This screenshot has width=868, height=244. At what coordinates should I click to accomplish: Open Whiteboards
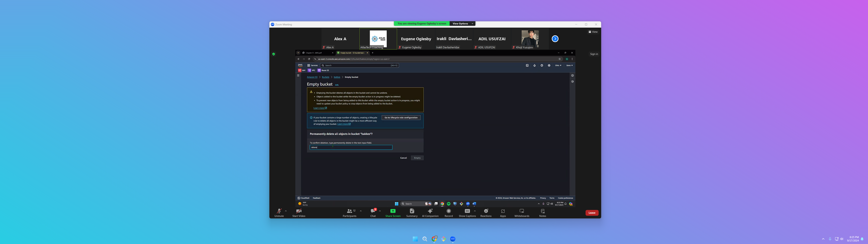pyautogui.click(x=522, y=212)
